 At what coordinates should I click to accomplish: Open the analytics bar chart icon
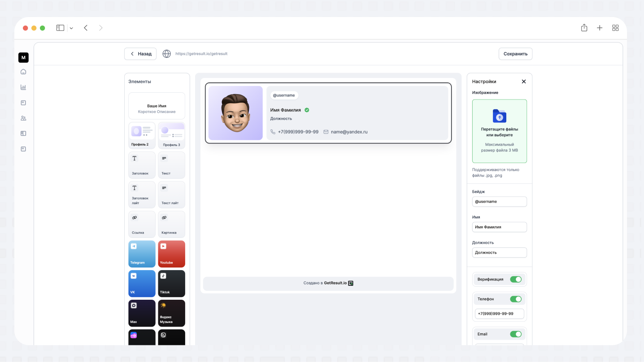point(23,87)
